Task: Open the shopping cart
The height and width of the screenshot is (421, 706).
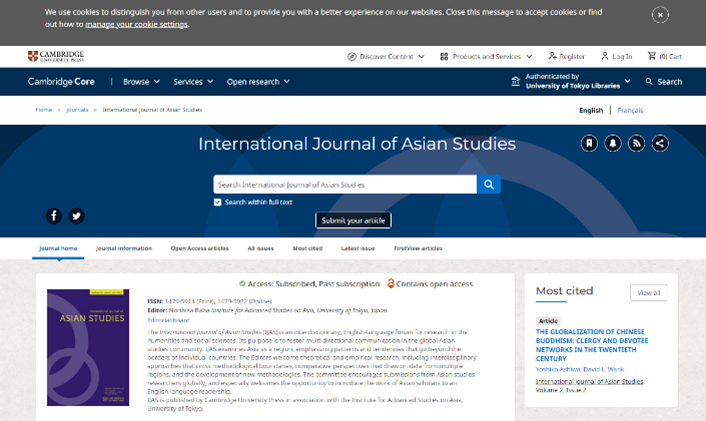Action: [x=665, y=56]
